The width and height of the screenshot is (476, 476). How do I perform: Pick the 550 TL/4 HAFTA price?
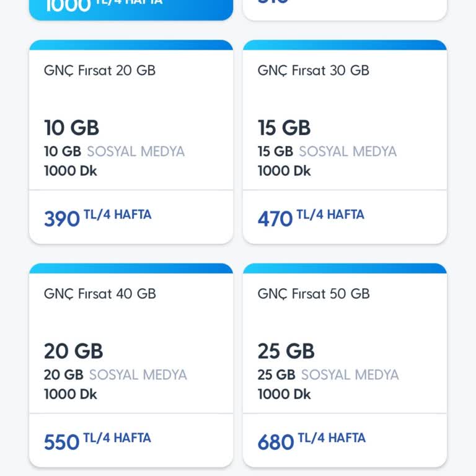(97, 441)
